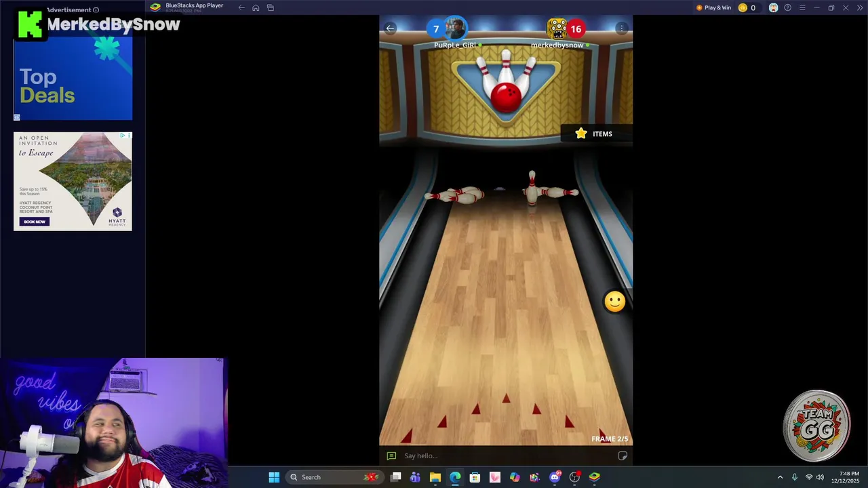Switch to OBS Studio on taskbar
868x488 pixels.
[x=575, y=477]
